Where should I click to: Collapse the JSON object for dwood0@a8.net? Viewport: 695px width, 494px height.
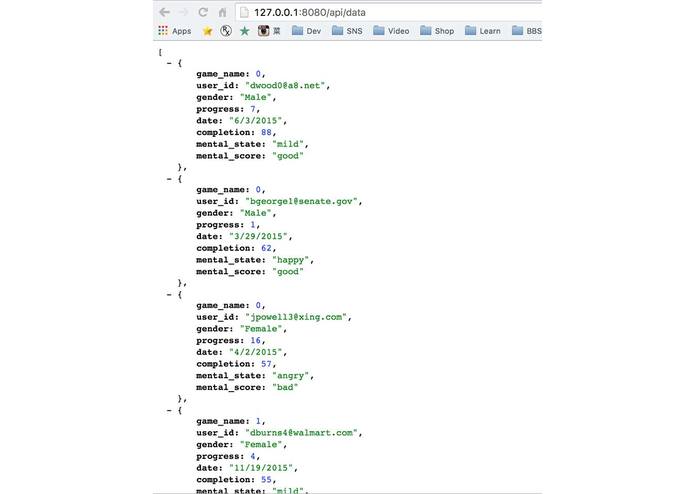169,63
